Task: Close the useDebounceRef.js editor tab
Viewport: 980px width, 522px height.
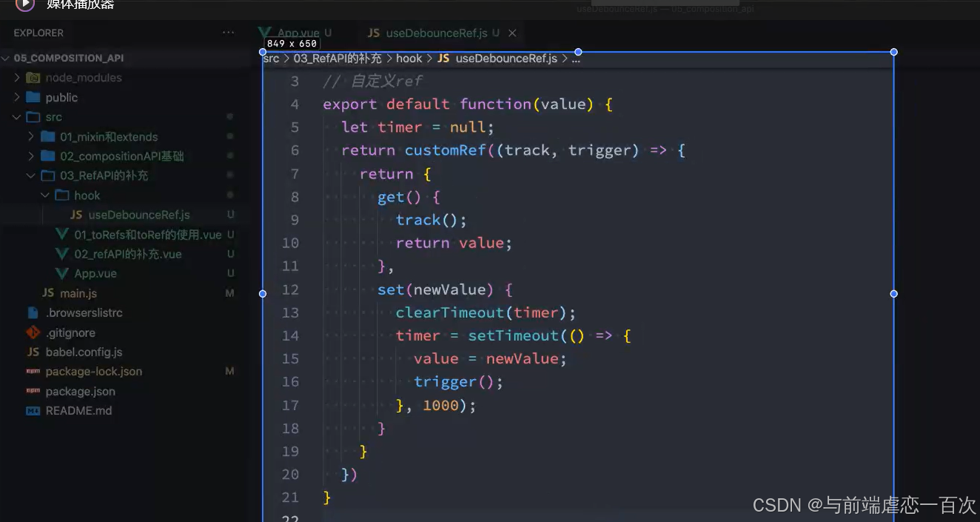Action: 511,33
